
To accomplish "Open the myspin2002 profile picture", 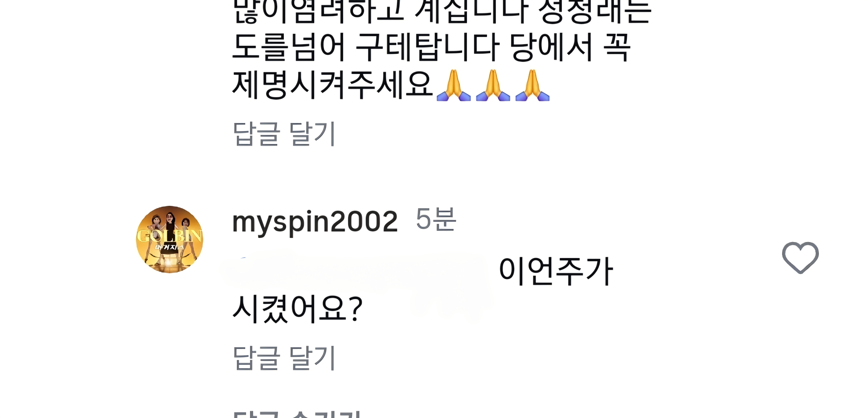I will [170, 239].
